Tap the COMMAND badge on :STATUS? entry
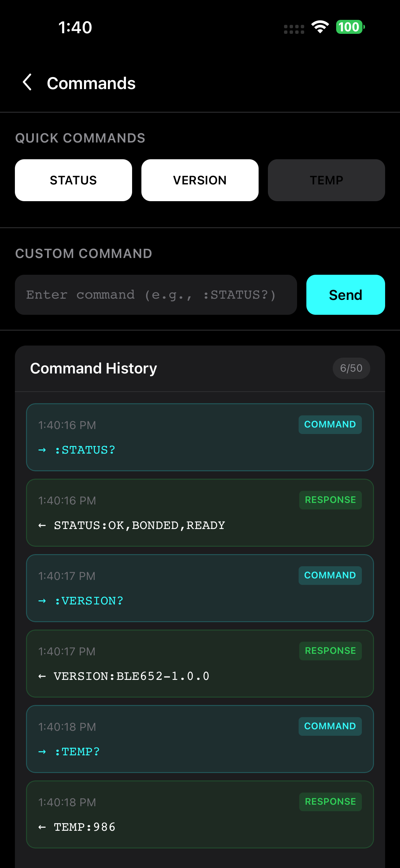 coord(330,424)
